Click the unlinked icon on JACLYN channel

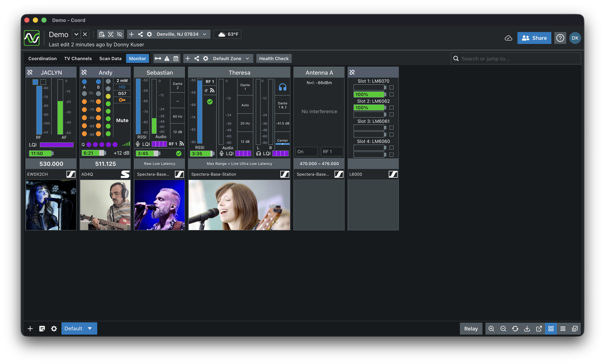(30, 72)
